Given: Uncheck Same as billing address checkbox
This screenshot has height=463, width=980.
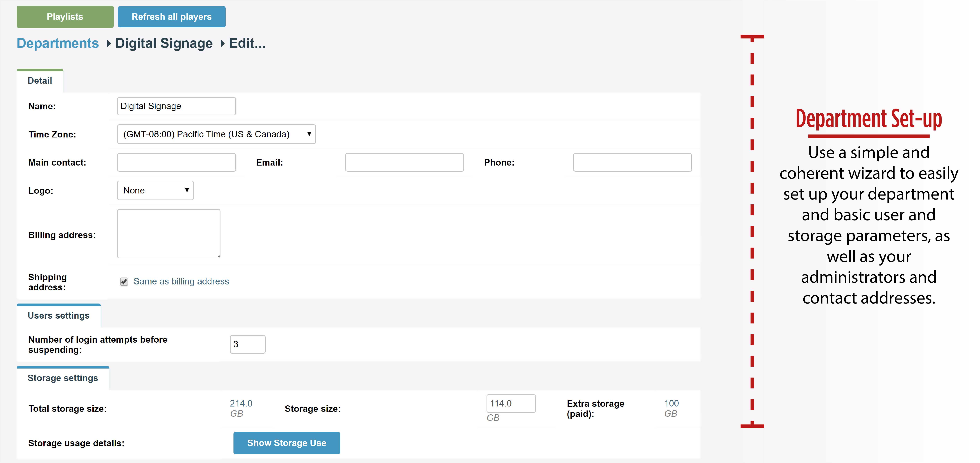Looking at the screenshot, I should point(124,282).
